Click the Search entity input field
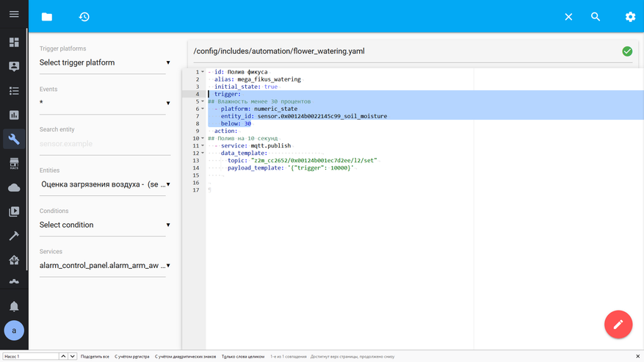 coord(104,144)
